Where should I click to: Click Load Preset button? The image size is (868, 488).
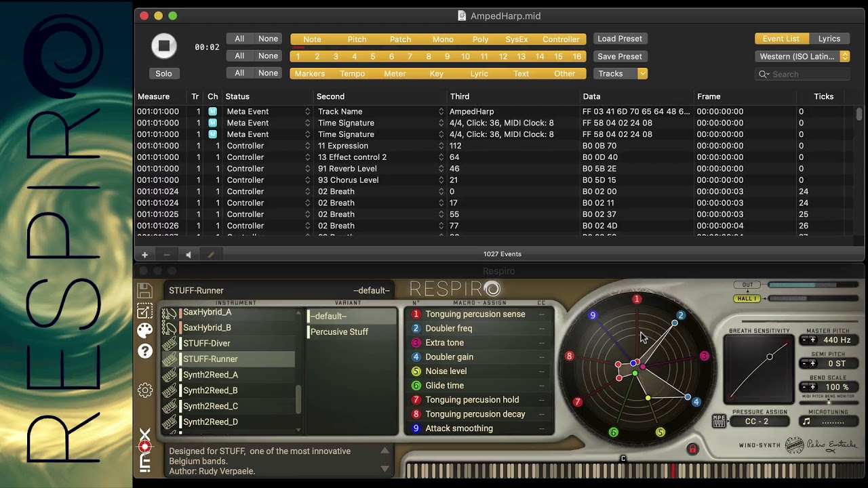point(620,39)
